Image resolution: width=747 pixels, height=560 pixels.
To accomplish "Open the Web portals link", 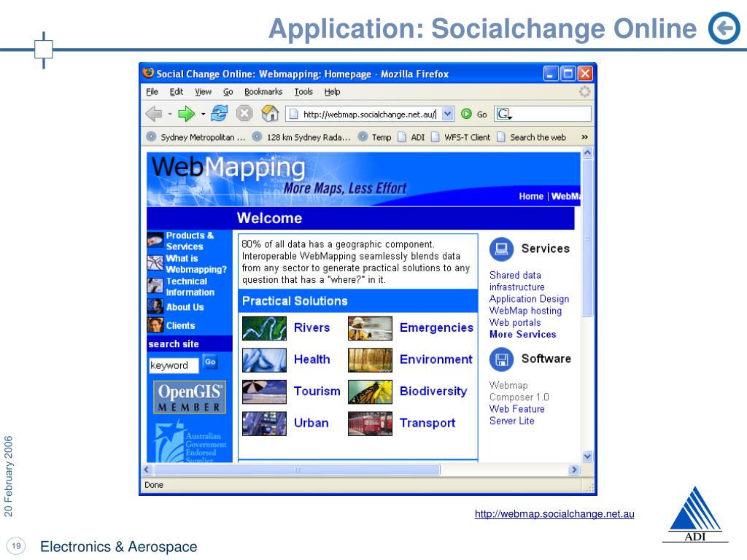I will pos(515,323).
